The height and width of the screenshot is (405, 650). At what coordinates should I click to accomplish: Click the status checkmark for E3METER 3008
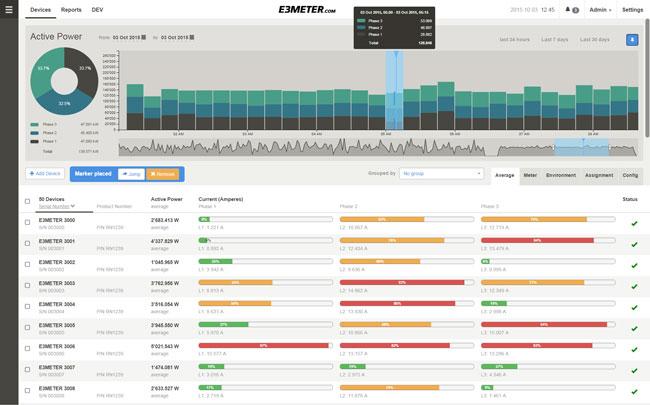click(634, 392)
